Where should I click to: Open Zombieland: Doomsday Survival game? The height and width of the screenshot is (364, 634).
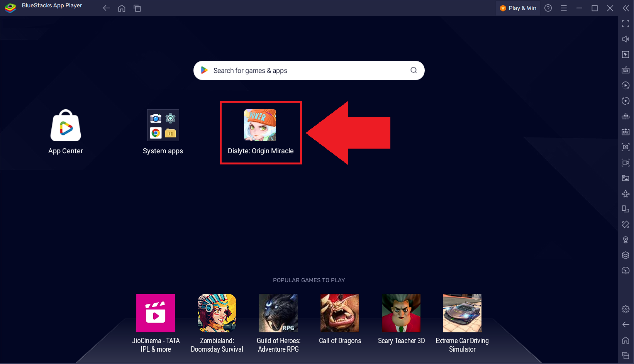(x=217, y=313)
